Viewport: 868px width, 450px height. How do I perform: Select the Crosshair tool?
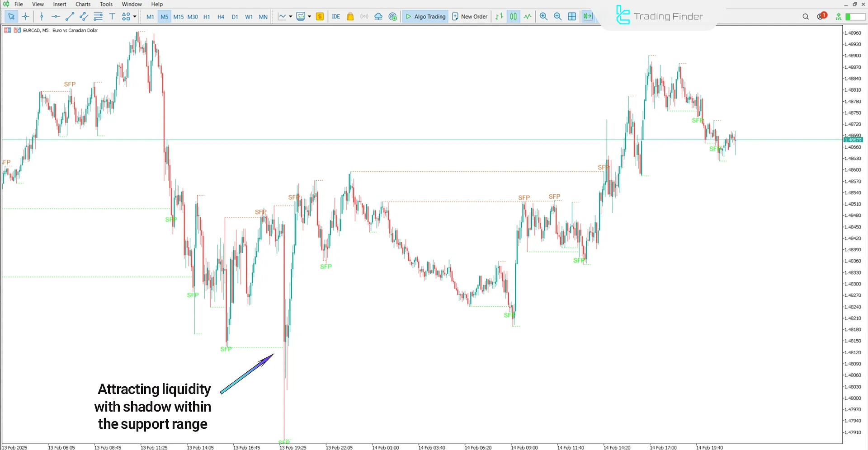[x=25, y=16]
